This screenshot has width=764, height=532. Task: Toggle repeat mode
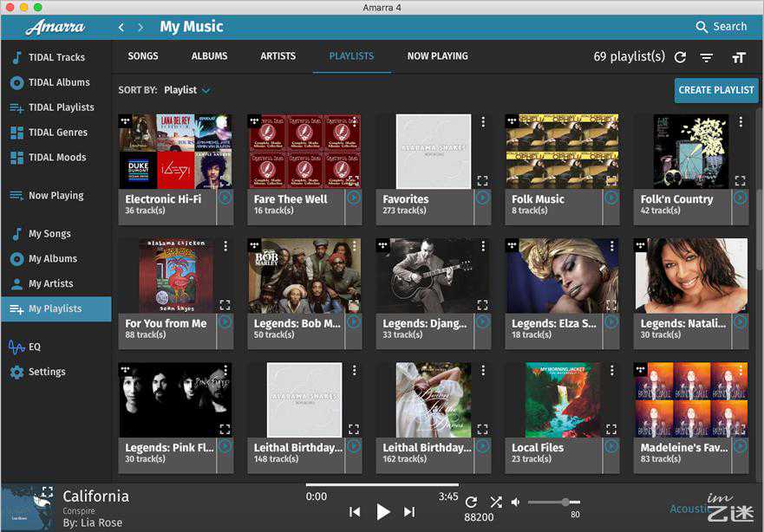pos(471,502)
